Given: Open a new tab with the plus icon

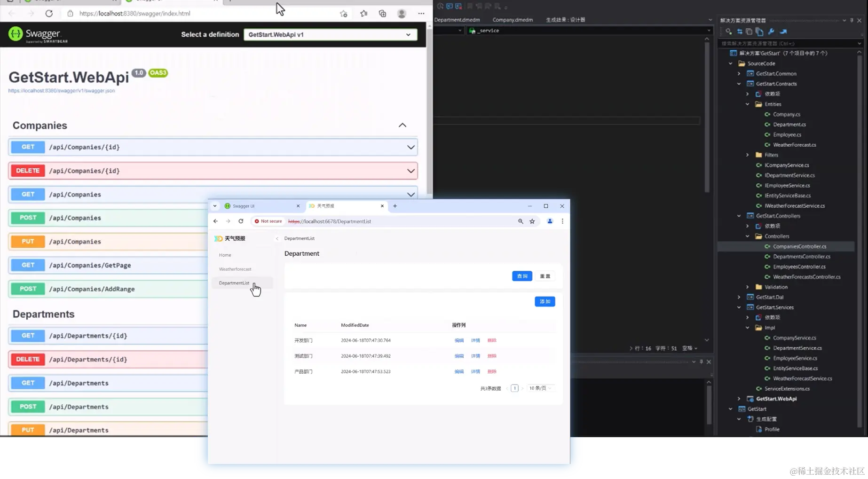Looking at the screenshot, I should click(395, 206).
